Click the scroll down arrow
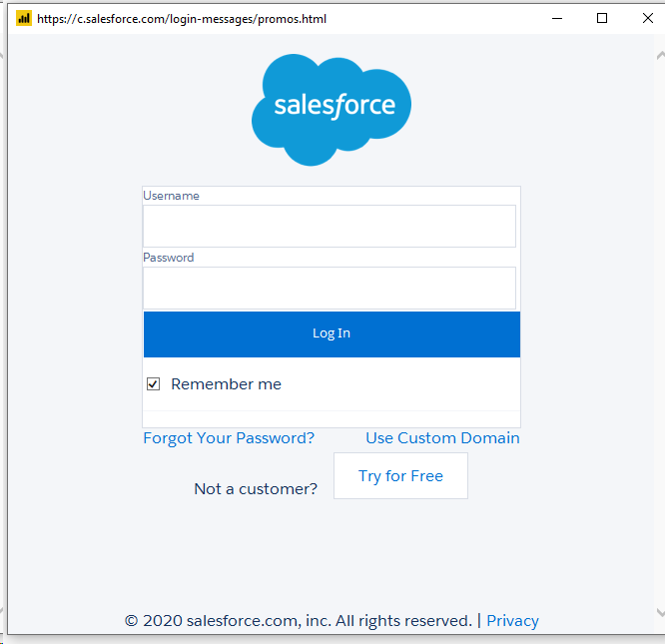 (x=660, y=612)
